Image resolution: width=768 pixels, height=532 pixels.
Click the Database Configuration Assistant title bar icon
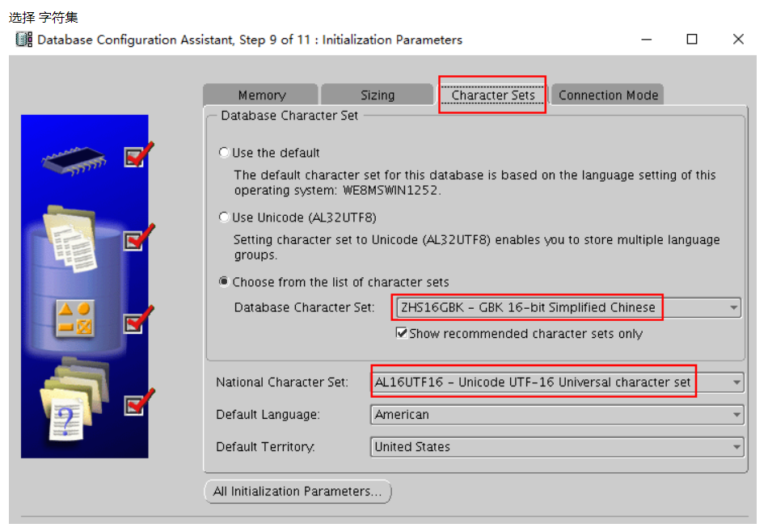[24, 39]
